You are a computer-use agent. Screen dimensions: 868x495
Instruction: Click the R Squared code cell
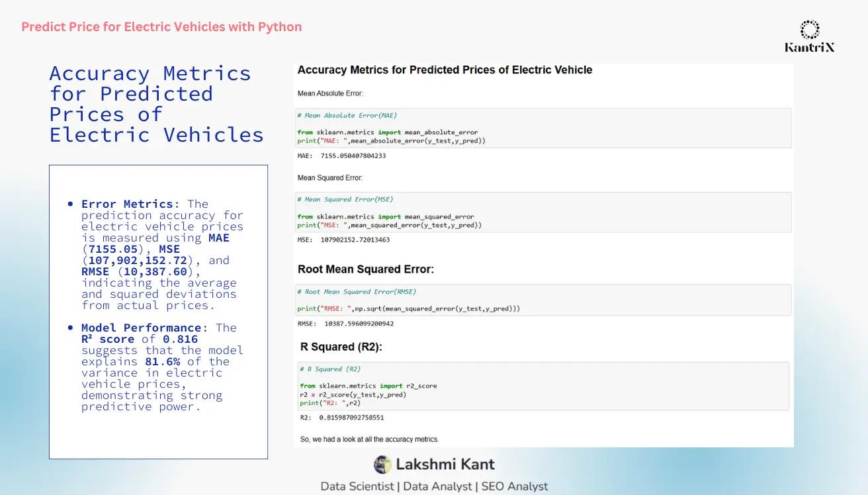[x=542, y=386]
